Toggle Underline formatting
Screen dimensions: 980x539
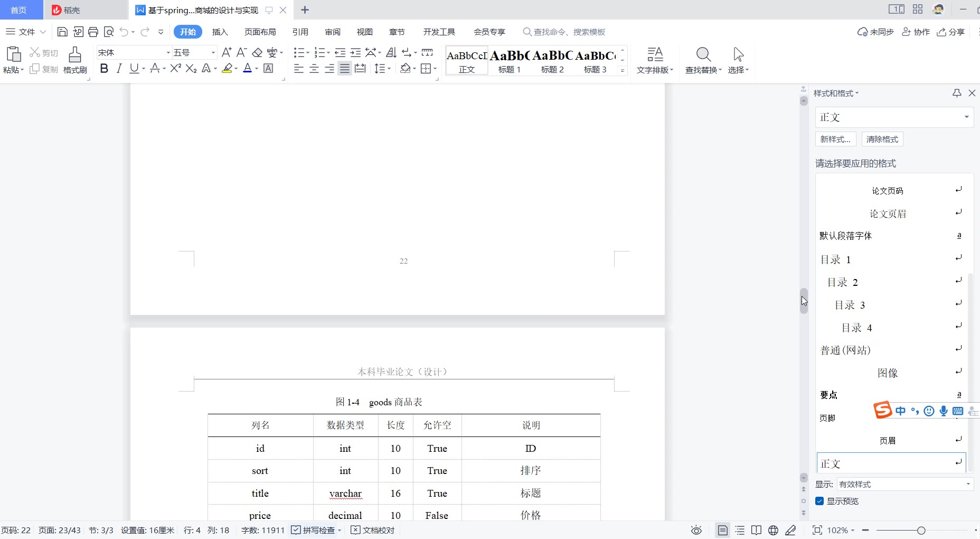pyautogui.click(x=134, y=68)
